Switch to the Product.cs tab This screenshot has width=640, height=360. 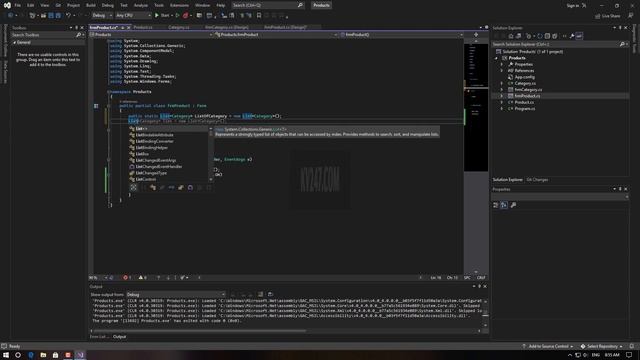click(143, 27)
